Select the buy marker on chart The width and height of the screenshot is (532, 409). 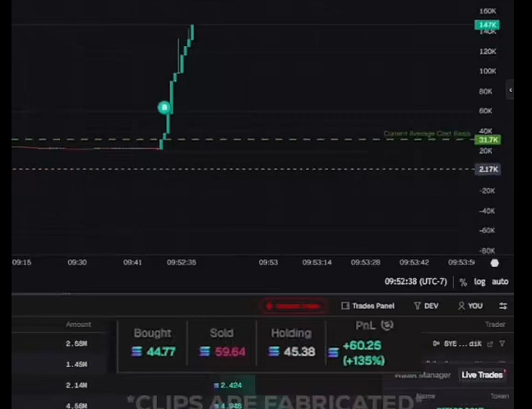[x=164, y=108]
